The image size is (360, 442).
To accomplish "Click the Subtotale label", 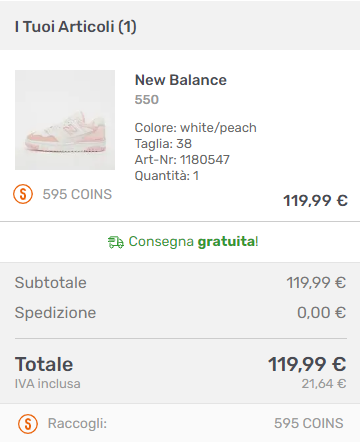I will pyautogui.click(x=51, y=283).
